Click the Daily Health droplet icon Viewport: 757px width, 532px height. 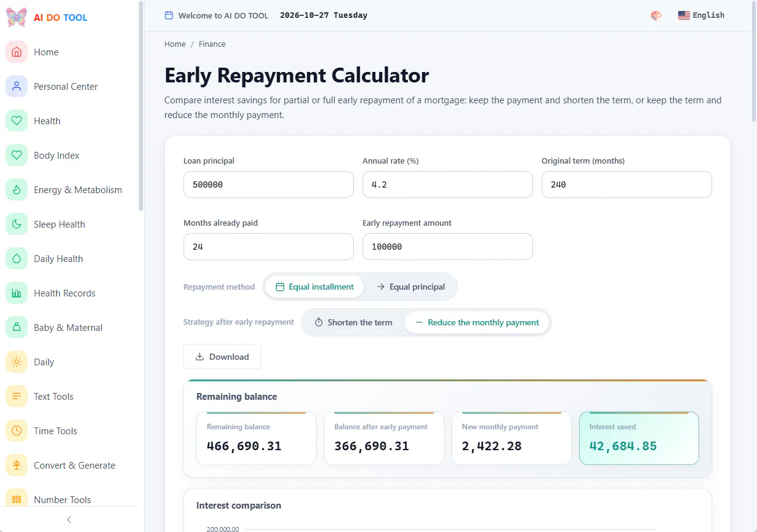17,259
